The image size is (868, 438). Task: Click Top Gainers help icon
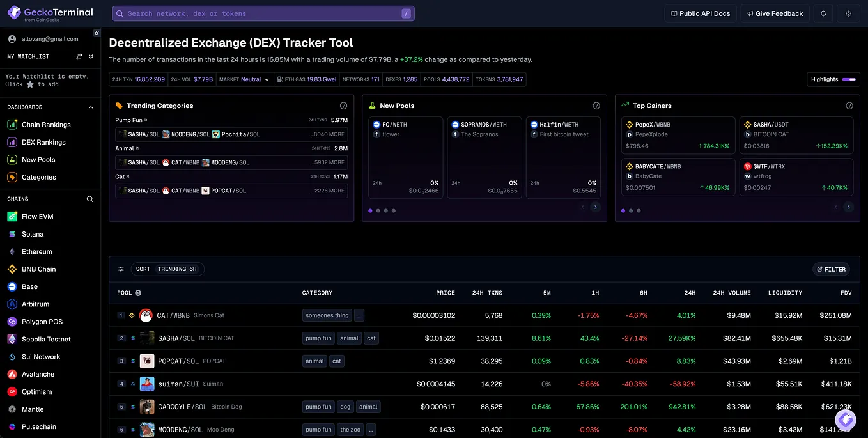click(x=849, y=106)
